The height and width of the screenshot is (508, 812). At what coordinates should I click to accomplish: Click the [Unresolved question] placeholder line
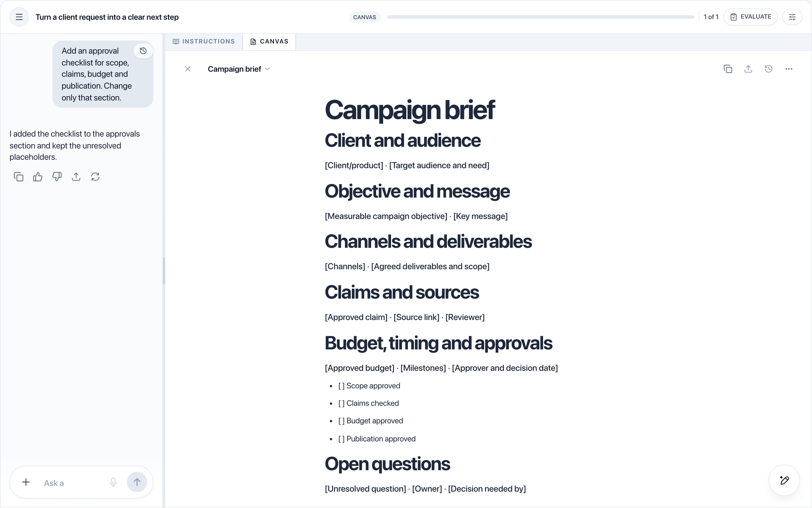[425, 489]
